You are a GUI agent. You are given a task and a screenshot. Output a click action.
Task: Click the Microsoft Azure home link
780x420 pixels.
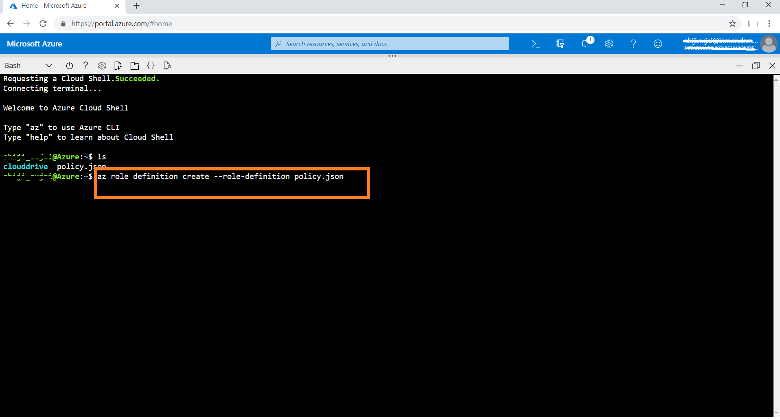(36, 44)
